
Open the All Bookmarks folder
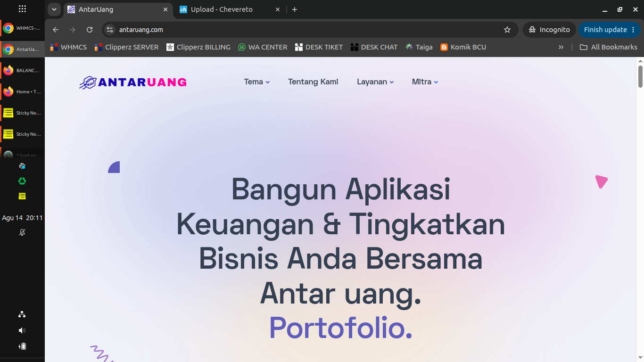click(609, 47)
